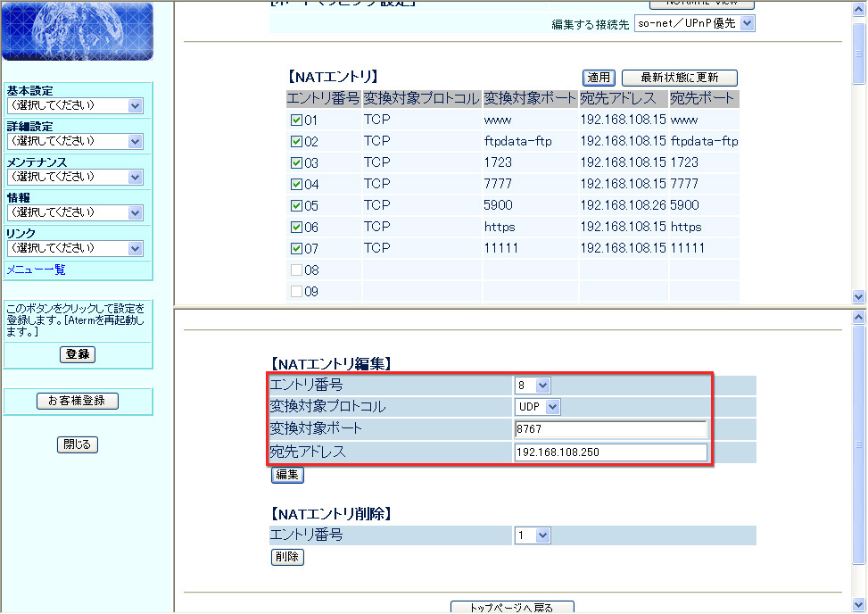The width and height of the screenshot is (868, 614).
Task: Click the 削除 button
Action: pos(287,557)
